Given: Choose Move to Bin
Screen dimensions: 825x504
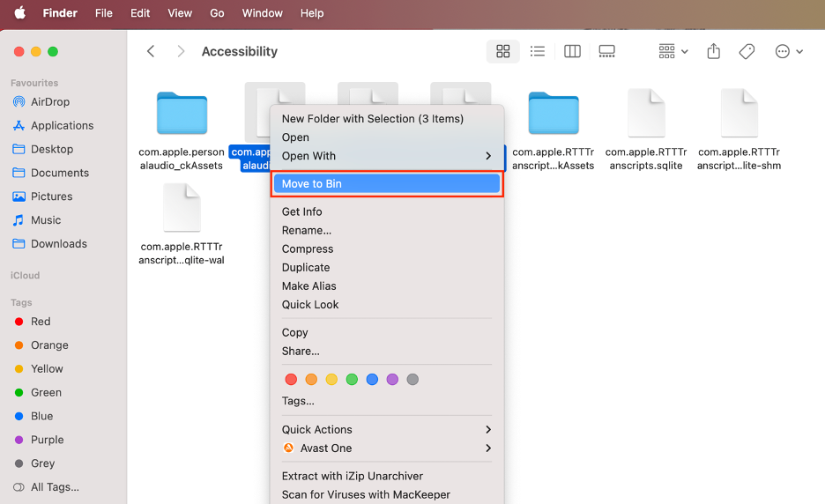Looking at the screenshot, I should [387, 183].
